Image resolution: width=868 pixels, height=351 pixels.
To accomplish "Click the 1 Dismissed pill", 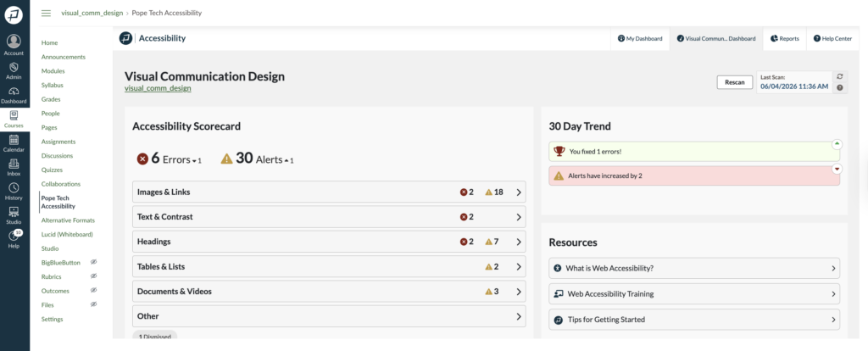I will (x=155, y=336).
